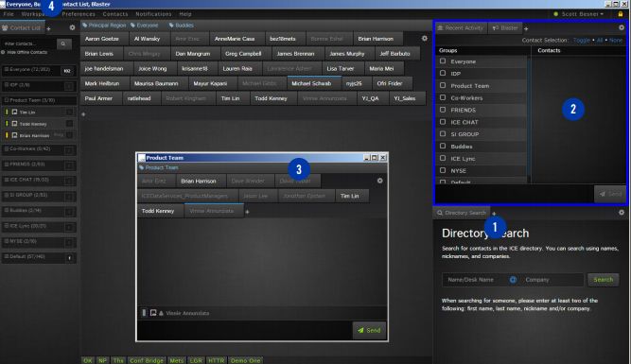Open the Directory Search panel settings gear
This screenshot has height=364, width=631.
point(622,212)
